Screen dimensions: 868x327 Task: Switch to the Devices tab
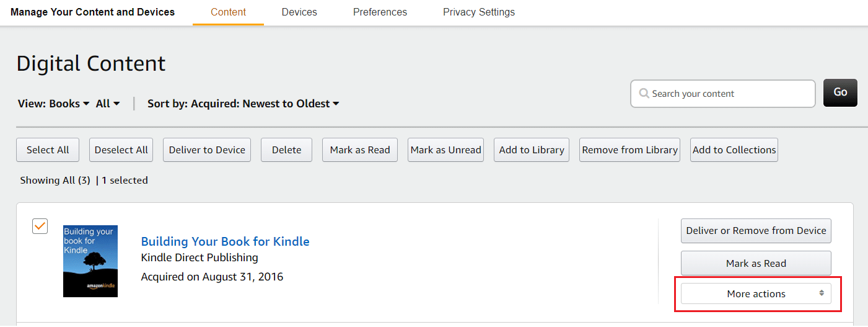(299, 12)
